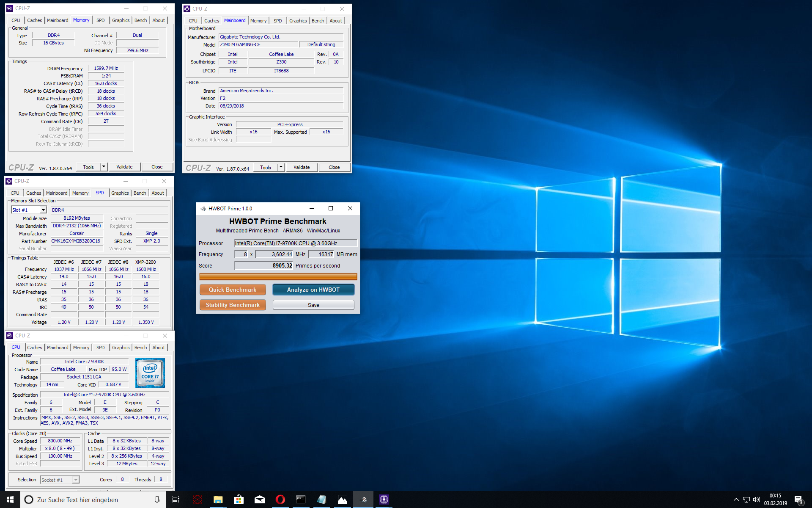Open the Windows Start menu
Viewport: 812px width, 508px height.
pyautogui.click(x=10, y=500)
